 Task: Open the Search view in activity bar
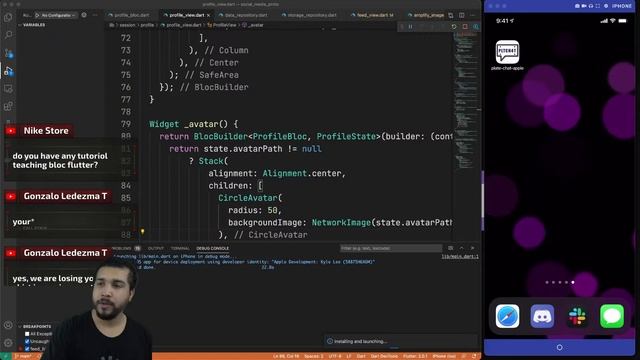click(x=8, y=35)
